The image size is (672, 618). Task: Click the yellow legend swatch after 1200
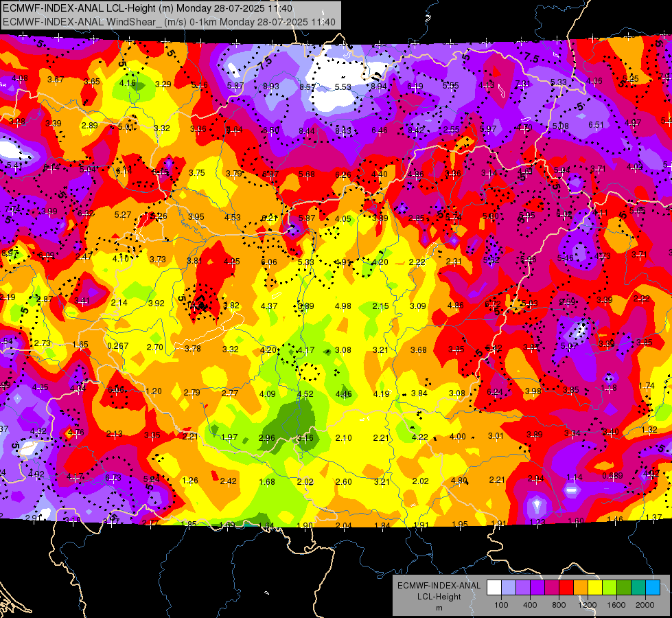point(595,588)
